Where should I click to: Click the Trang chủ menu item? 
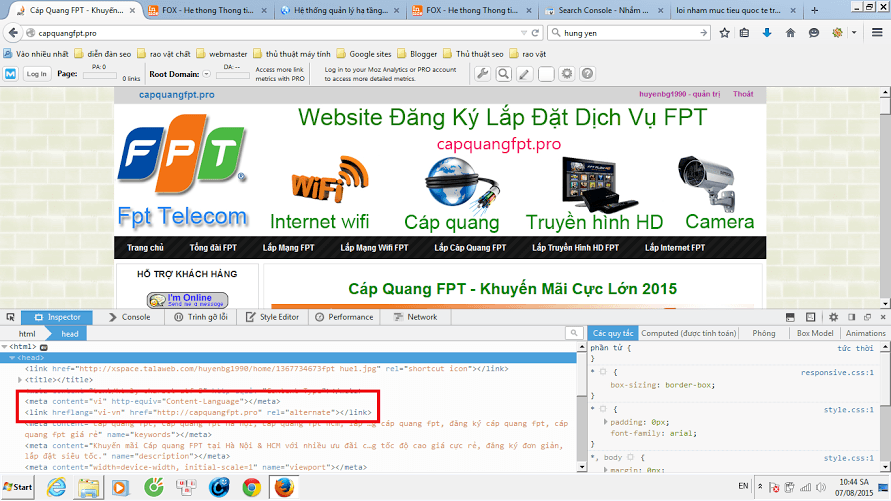pos(145,248)
